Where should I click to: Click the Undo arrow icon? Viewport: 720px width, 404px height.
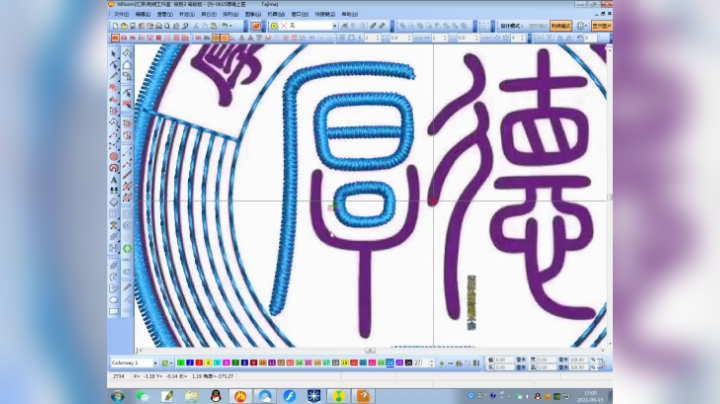(225, 26)
